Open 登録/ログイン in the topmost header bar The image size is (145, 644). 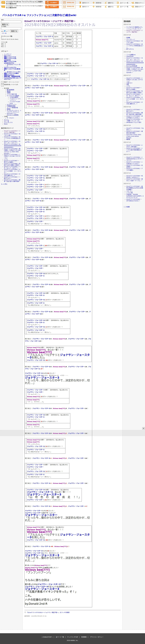pos(138,3)
